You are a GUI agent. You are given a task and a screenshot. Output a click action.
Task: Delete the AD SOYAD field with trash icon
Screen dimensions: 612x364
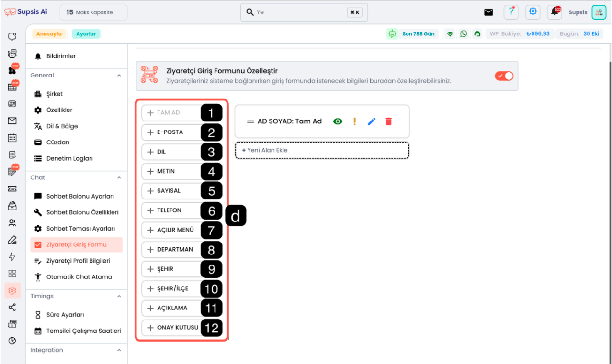pyautogui.click(x=388, y=121)
